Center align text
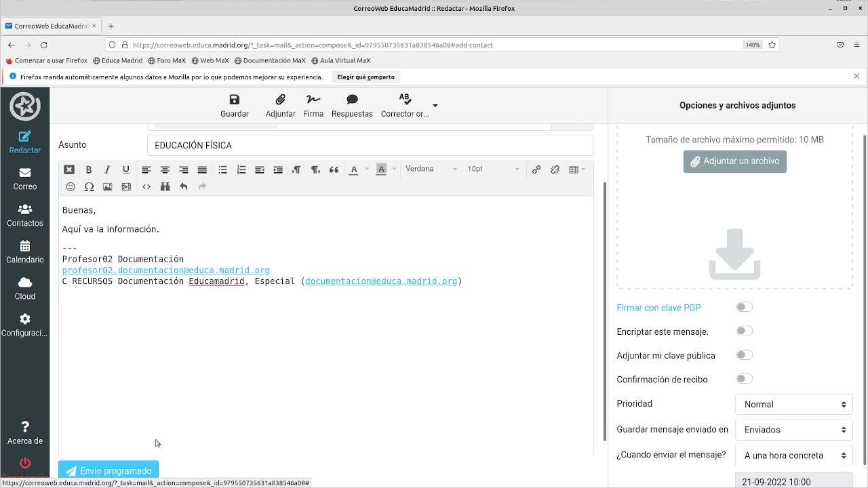 (x=165, y=169)
